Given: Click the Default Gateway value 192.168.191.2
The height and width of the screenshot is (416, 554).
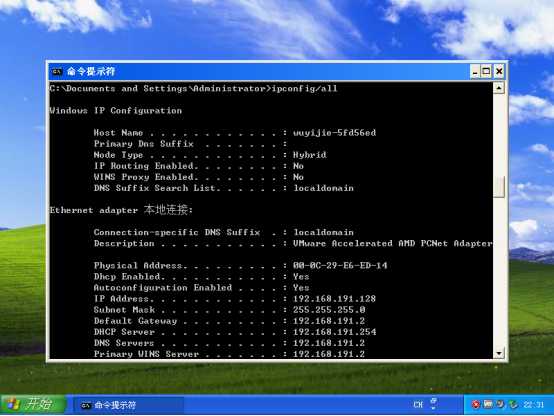Looking at the screenshot, I should (x=329, y=321).
